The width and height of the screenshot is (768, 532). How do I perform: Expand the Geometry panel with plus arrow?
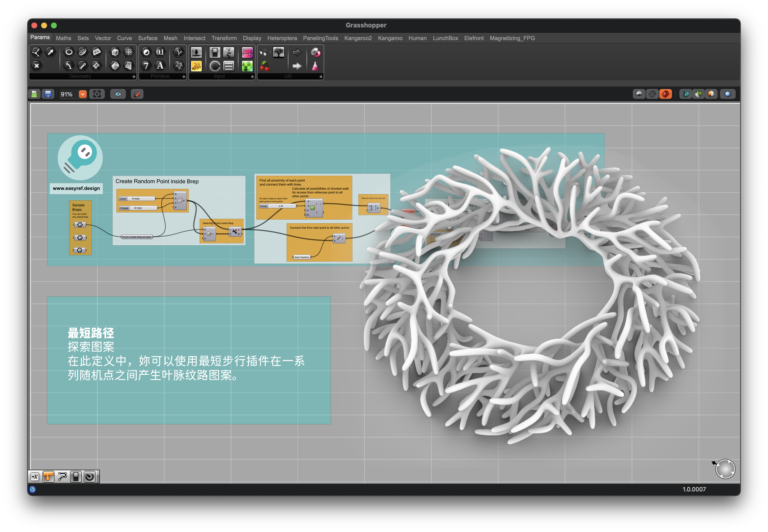pos(134,77)
